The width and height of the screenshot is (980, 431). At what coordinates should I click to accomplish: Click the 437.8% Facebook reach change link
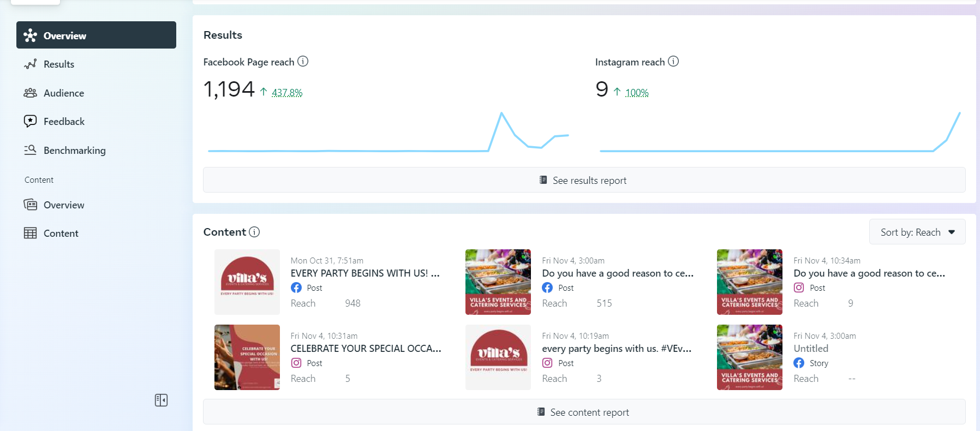287,93
